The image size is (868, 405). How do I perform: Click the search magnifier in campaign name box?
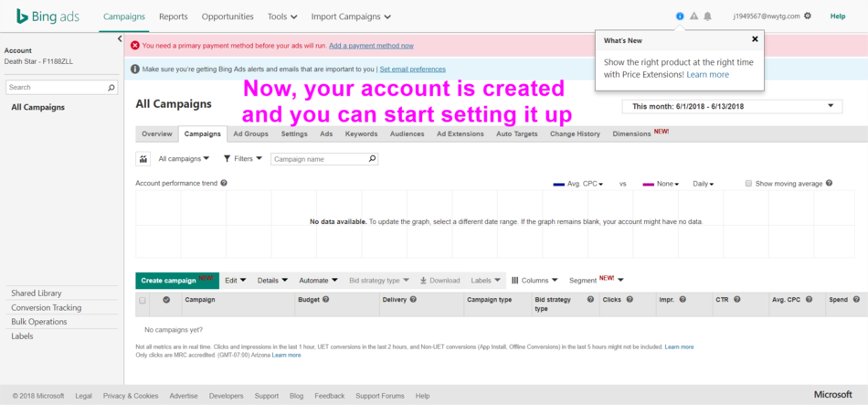click(x=372, y=159)
